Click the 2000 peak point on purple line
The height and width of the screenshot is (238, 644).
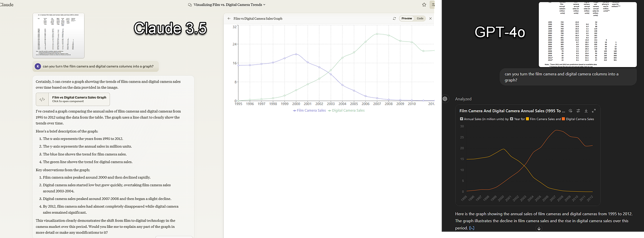point(296,54)
